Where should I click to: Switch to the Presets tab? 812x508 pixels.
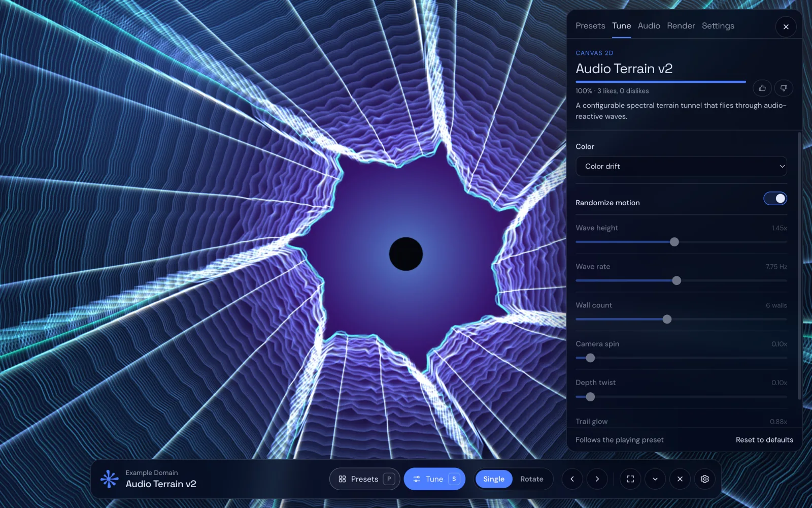(x=590, y=25)
